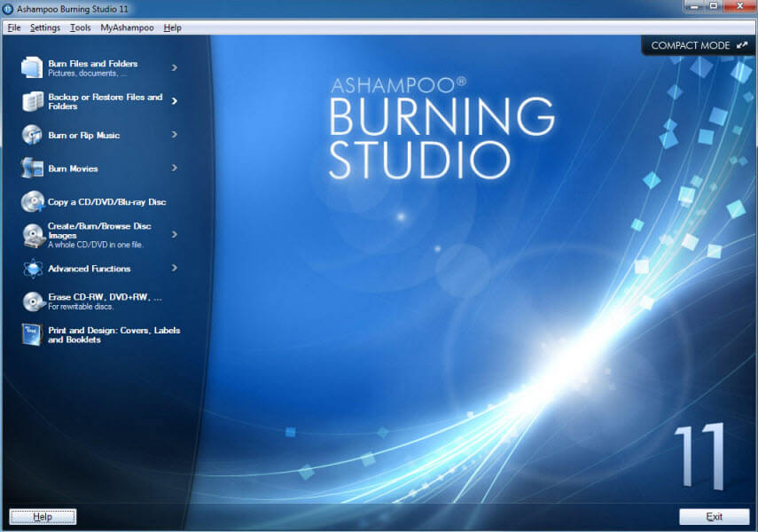Click the Burn Movies film icon
The height and width of the screenshot is (532, 758).
(33, 168)
